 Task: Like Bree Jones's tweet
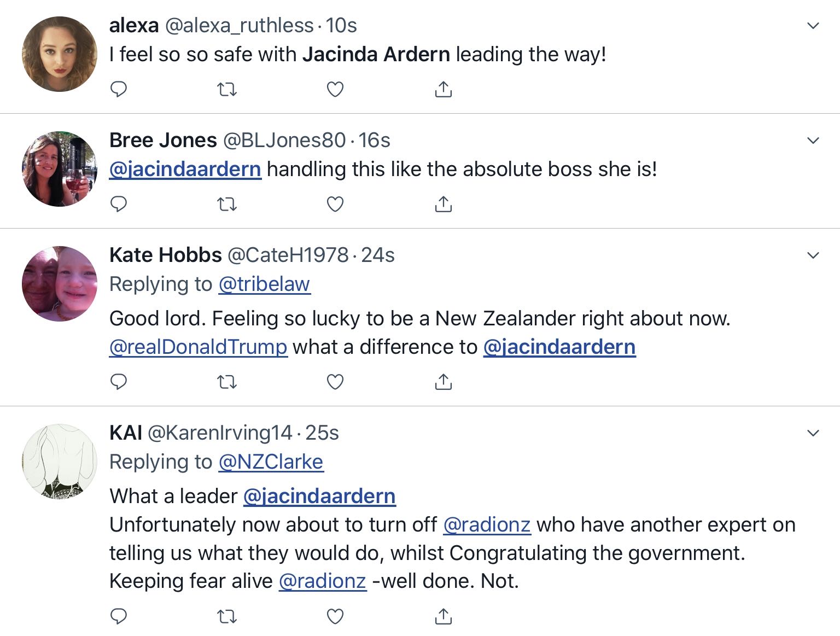(x=335, y=204)
